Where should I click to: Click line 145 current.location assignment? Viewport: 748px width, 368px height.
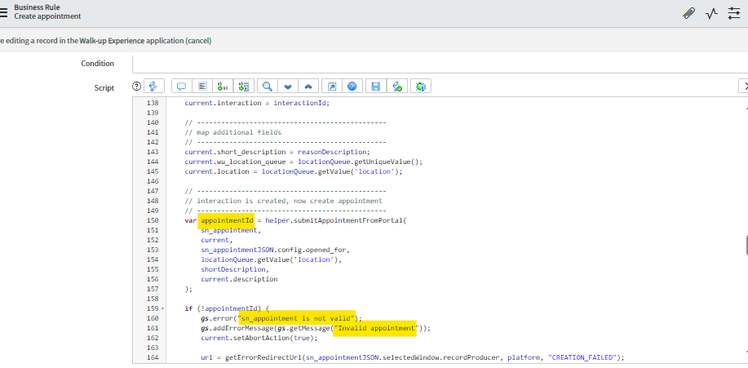click(294, 171)
